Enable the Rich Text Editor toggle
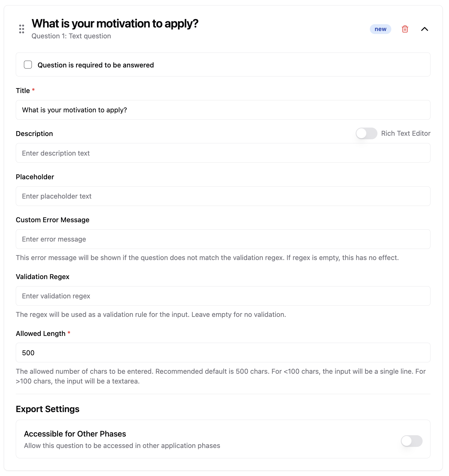The image size is (449, 476). (366, 134)
